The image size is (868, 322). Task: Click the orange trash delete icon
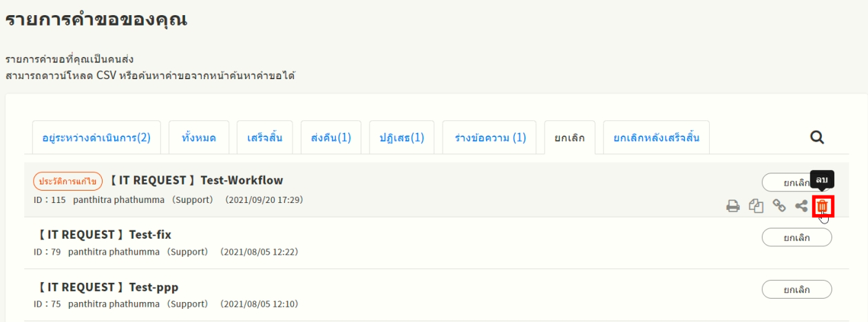[x=822, y=205]
